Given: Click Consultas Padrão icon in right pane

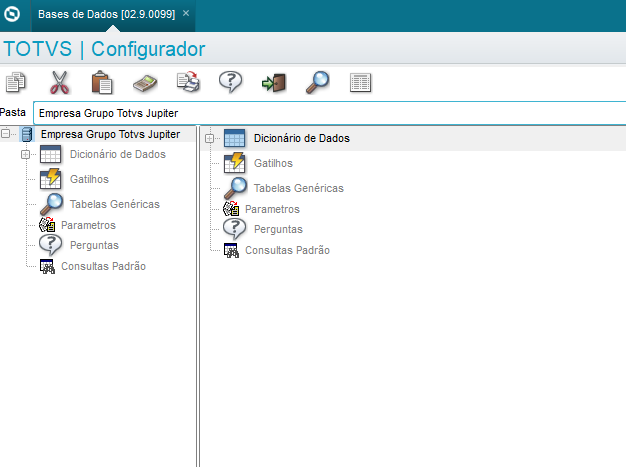Looking at the screenshot, I should [x=231, y=250].
